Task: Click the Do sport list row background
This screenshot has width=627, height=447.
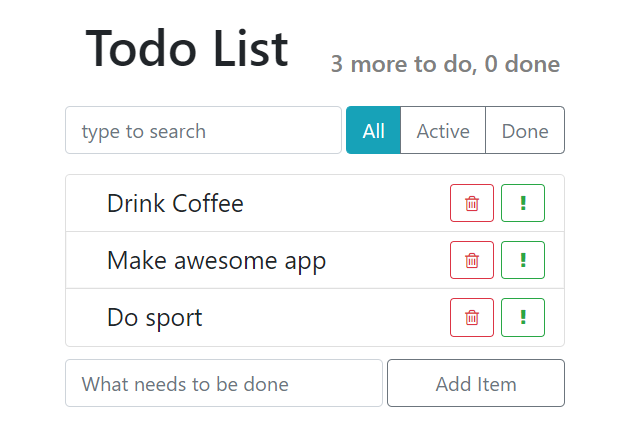Action: [315, 317]
